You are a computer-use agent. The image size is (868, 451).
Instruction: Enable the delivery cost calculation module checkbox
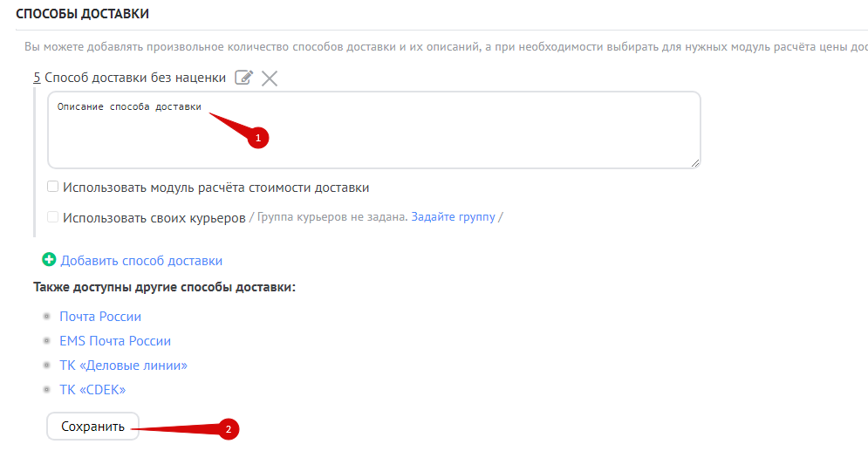coord(53,187)
